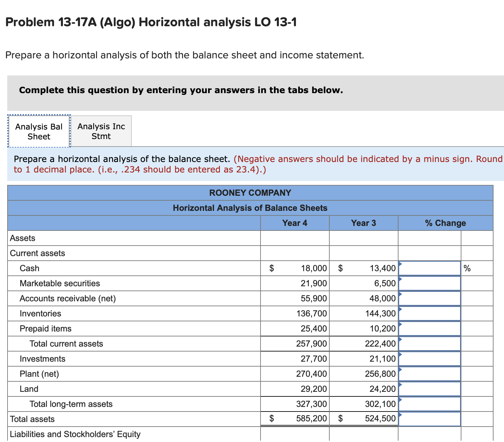The width and height of the screenshot is (504, 442).
Task: Select the Analysis Bal Sheet tab
Action: (38, 131)
